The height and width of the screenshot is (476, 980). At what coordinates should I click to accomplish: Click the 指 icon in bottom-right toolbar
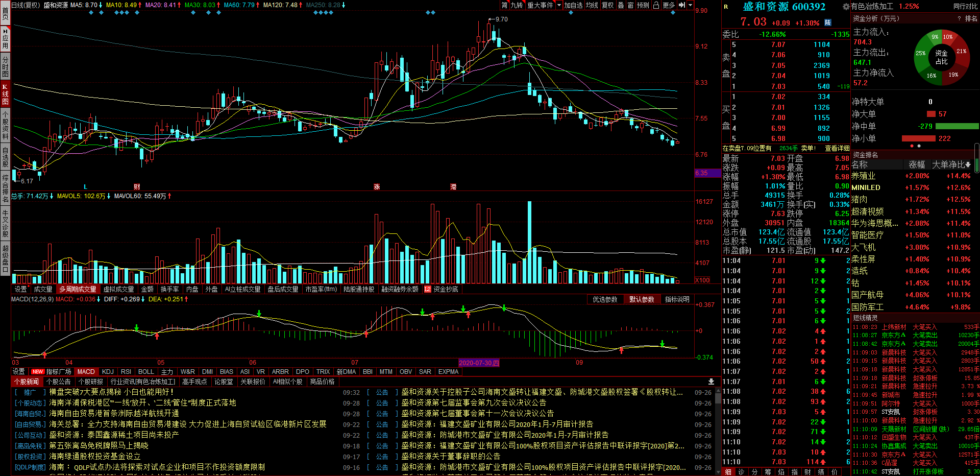point(795,472)
